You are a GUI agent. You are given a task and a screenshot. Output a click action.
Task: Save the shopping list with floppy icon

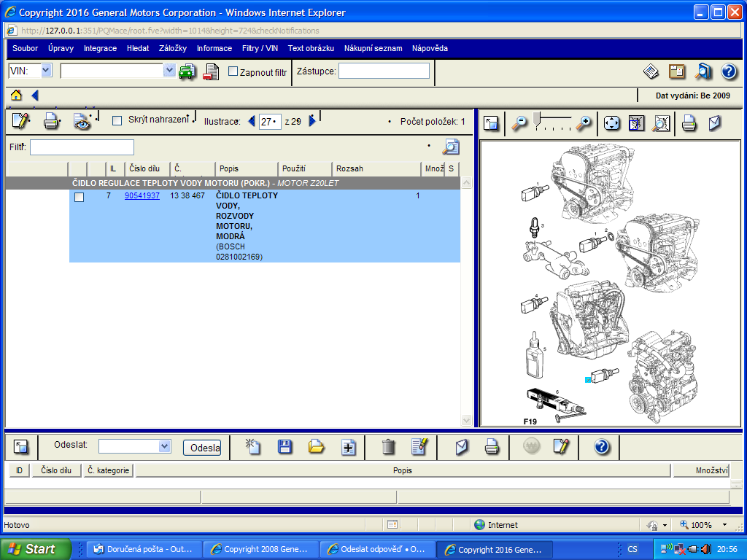point(285,447)
